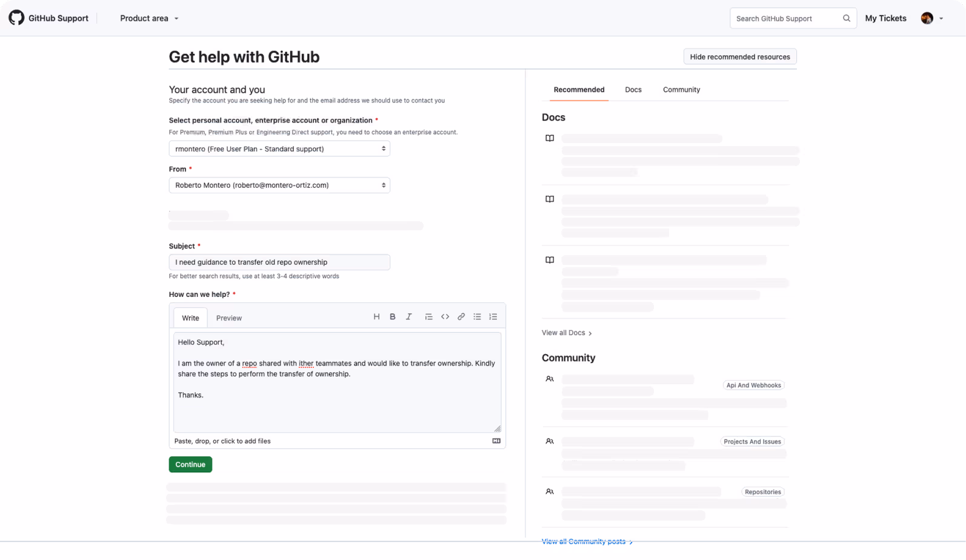
Task: Click Paste, drop, or click to add files
Action: pyautogui.click(x=222, y=441)
